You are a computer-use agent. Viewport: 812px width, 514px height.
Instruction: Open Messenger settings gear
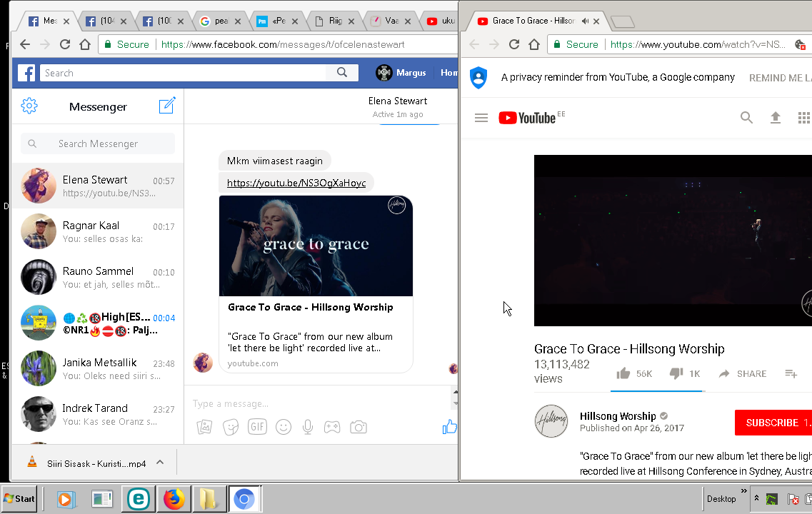29,106
